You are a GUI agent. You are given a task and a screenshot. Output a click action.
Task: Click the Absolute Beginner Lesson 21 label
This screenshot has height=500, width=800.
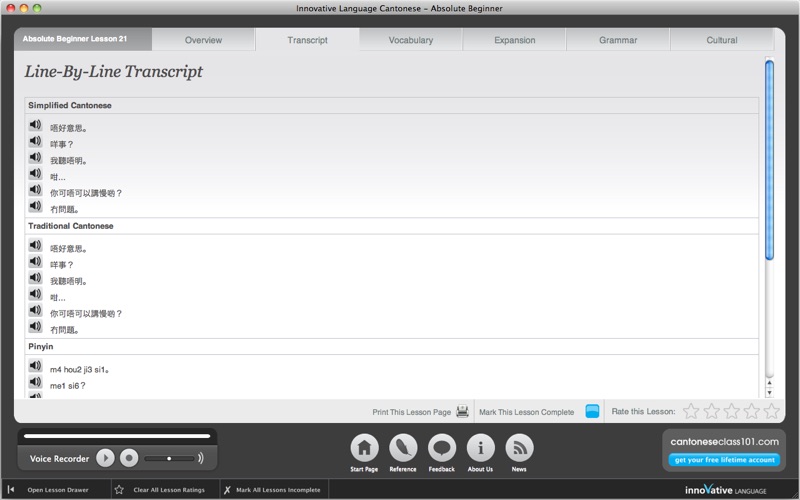pyautogui.click(x=74, y=39)
